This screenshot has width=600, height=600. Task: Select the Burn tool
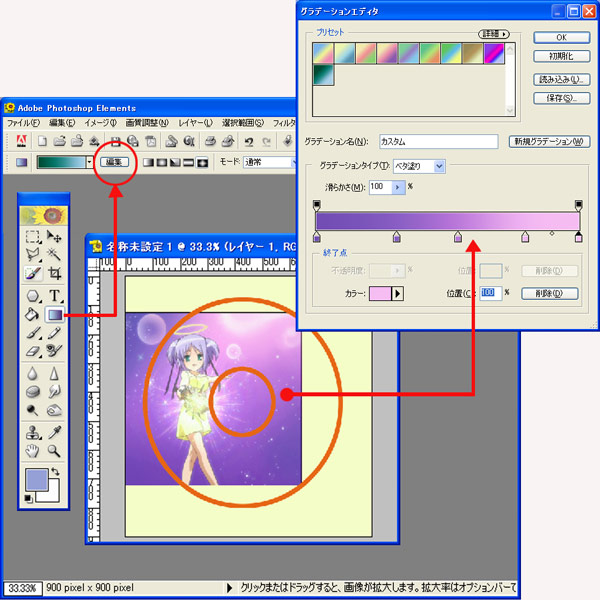54,410
